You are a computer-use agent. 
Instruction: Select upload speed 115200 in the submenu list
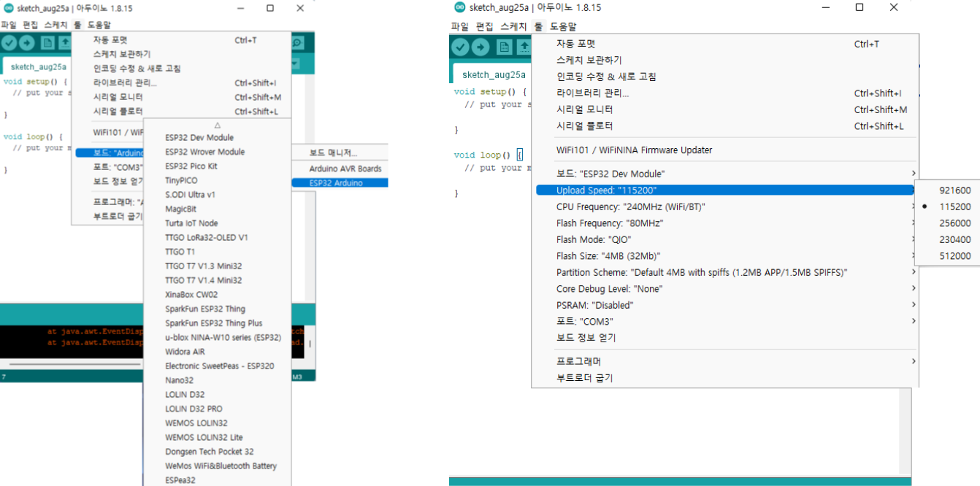pyautogui.click(x=955, y=207)
